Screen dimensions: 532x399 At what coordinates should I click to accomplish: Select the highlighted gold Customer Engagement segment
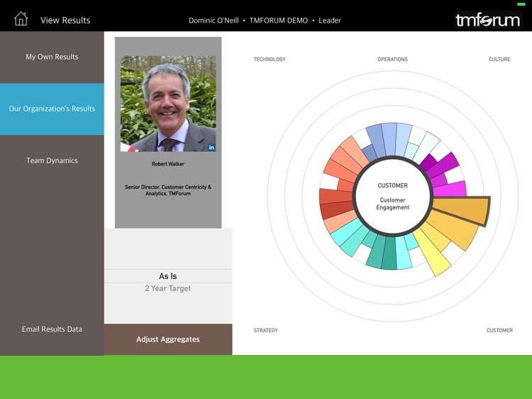tap(463, 209)
